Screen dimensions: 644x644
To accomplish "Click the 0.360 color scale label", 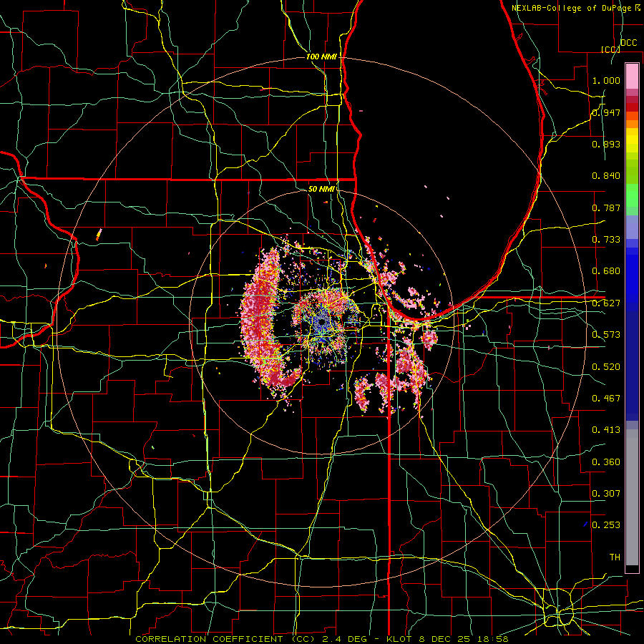I will (x=606, y=462).
